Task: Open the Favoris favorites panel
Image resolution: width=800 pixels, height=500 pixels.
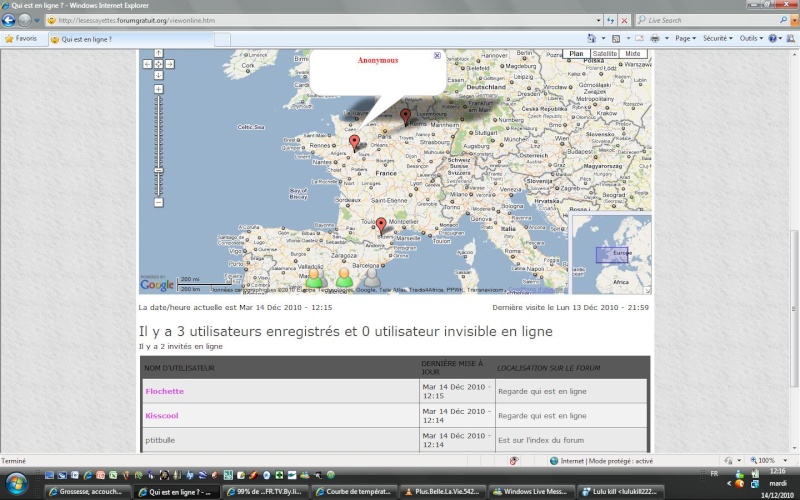Action: click(20, 39)
